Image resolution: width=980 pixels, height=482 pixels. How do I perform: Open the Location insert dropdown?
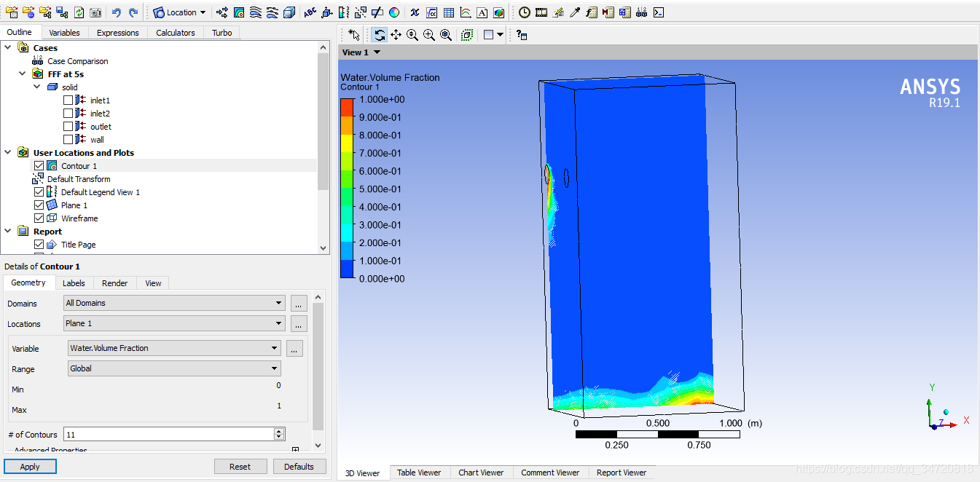click(x=179, y=12)
